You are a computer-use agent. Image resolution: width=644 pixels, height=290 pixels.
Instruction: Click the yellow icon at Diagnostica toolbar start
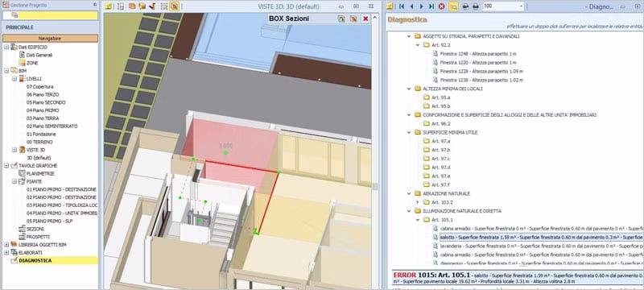coord(390,6)
